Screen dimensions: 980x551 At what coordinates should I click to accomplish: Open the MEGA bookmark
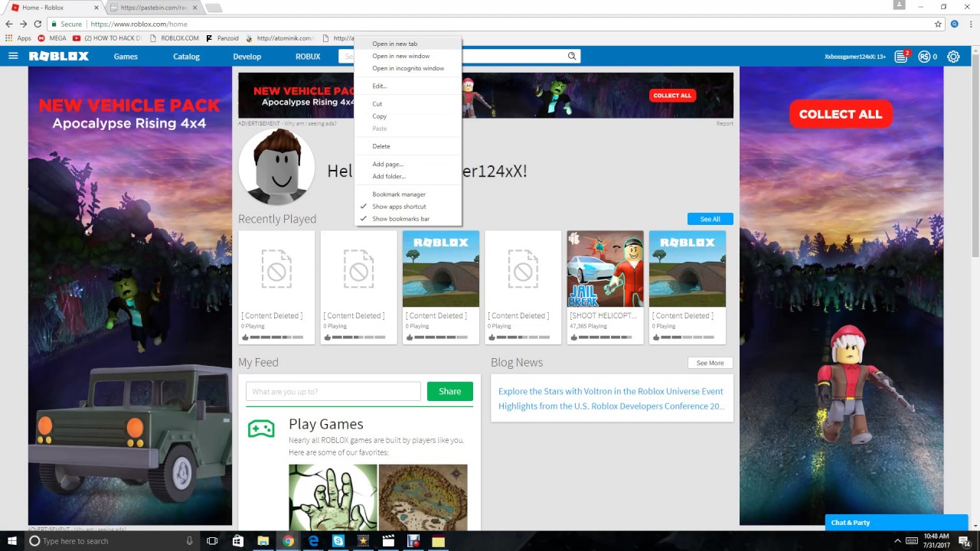pyautogui.click(x=52, y=37)
